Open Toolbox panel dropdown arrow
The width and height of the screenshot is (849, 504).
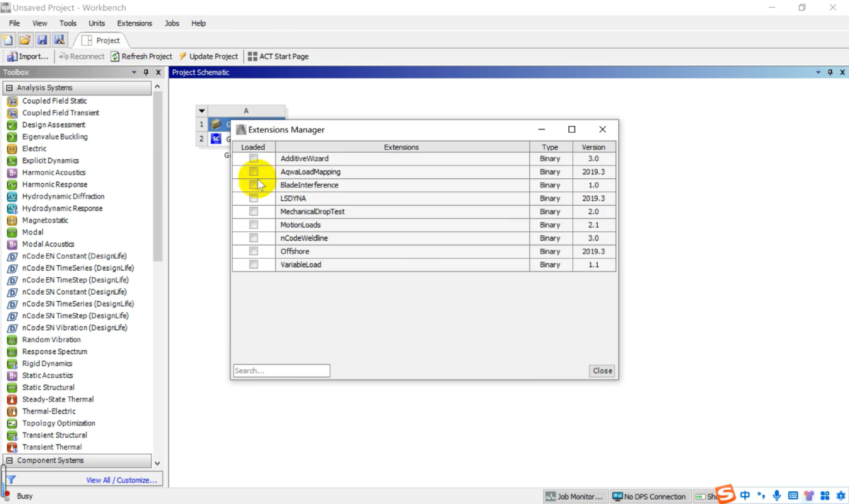(134, 72)
